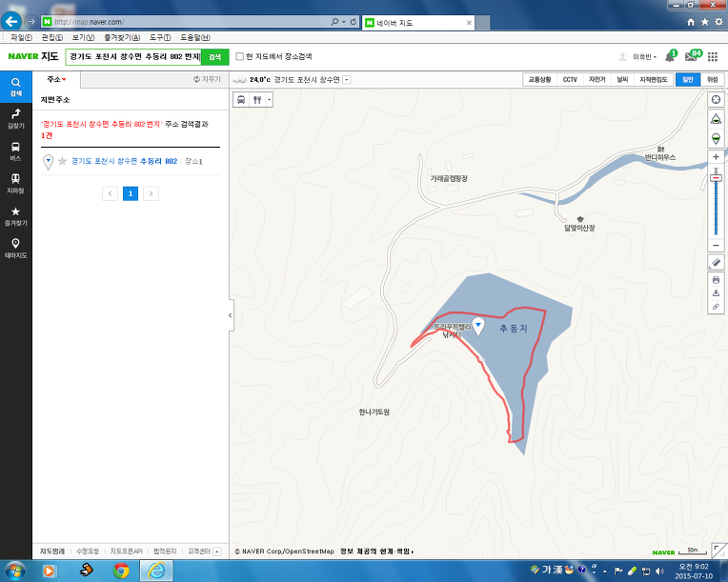Click the my-location crosshair map button
728x582 pixels.
click(x=716, y=99)
